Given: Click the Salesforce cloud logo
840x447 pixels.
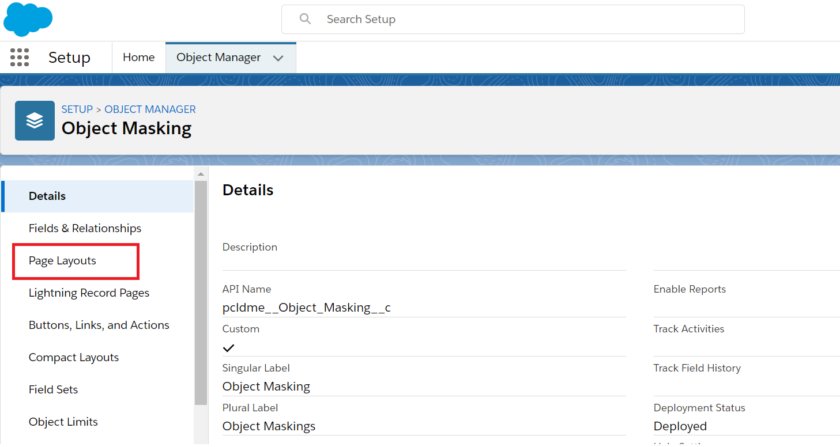Looking at the screenshot, I should (x=28, y=19).
